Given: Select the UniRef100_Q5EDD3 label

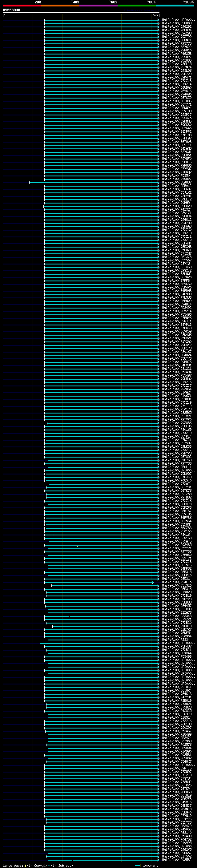Looking at the screenshot, I should [x=177, y=603].
